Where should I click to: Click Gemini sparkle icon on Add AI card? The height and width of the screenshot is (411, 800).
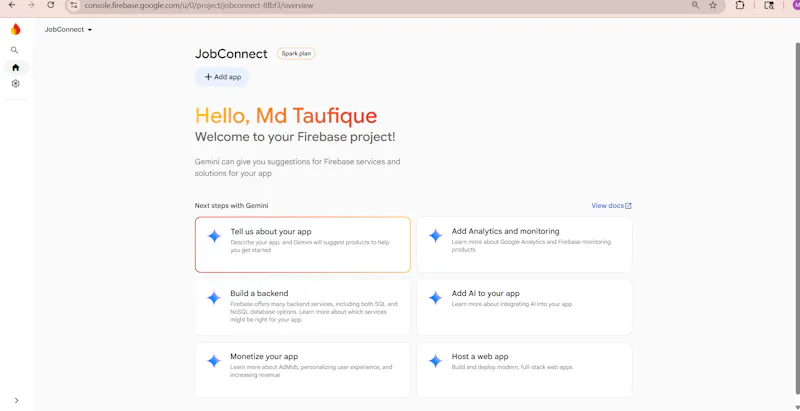(435, 298)
